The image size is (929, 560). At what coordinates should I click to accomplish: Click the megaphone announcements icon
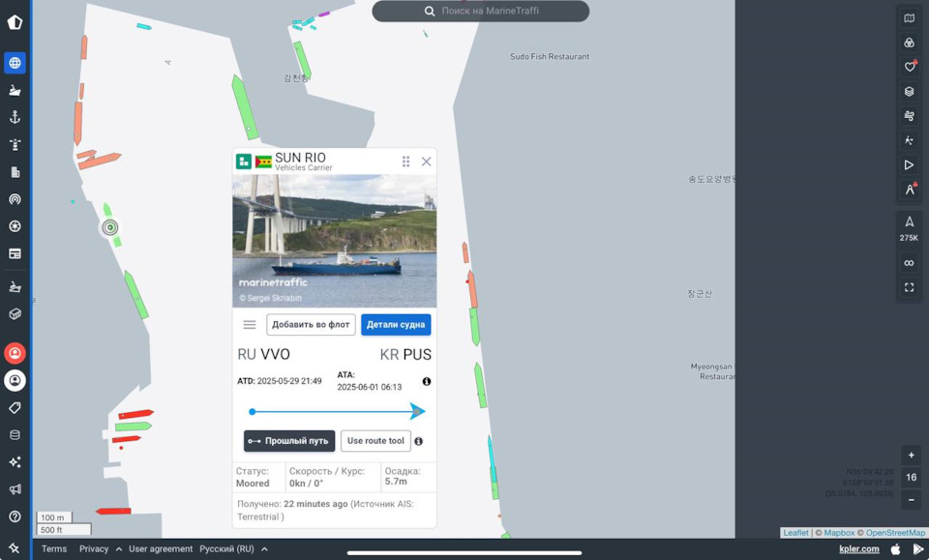(15, 489)
